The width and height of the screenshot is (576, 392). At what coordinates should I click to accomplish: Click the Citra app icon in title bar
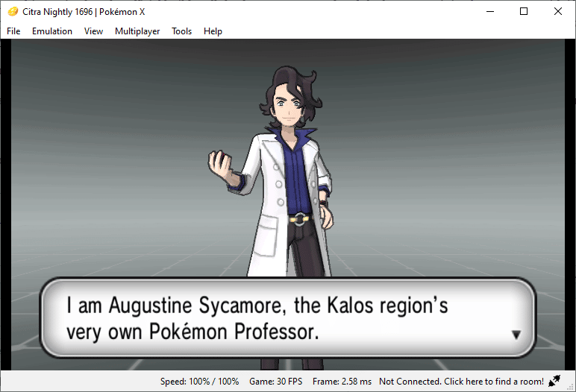point(13,12)
